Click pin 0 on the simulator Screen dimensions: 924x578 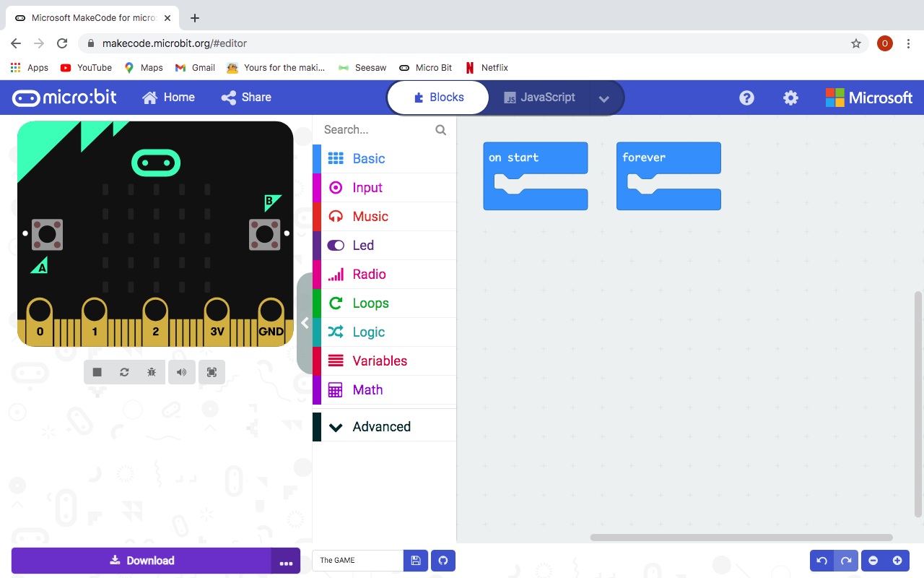pos(40,322)
